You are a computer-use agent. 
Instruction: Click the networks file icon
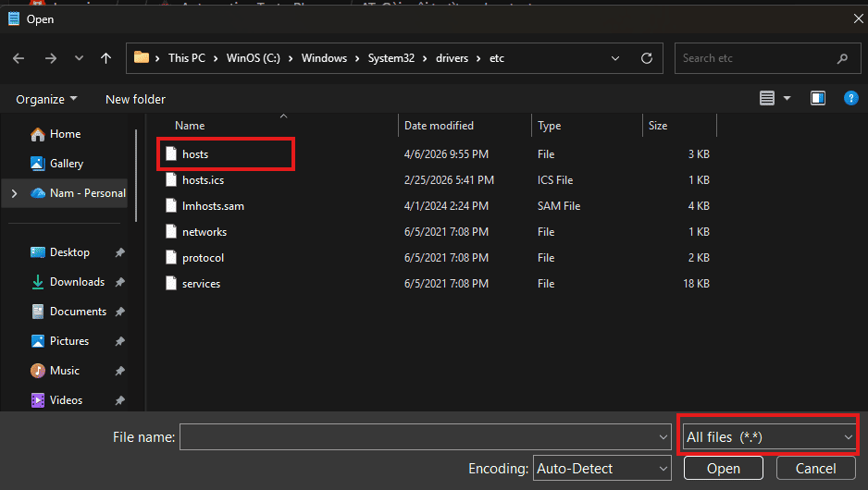point(171,231)
